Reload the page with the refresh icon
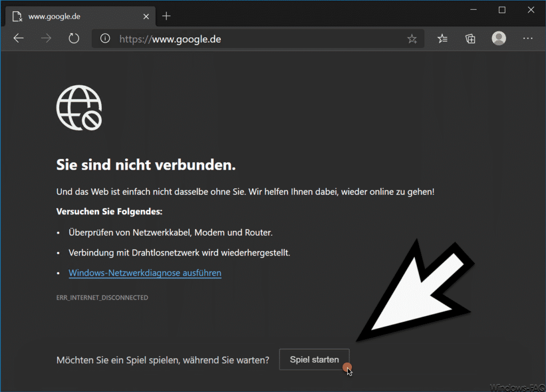This screenshot has width=546, height=392. tap(74, 38)
